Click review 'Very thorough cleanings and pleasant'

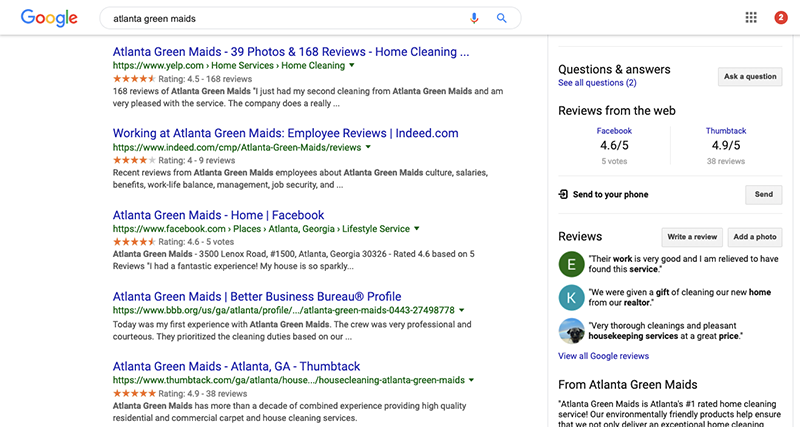(665, 331)
